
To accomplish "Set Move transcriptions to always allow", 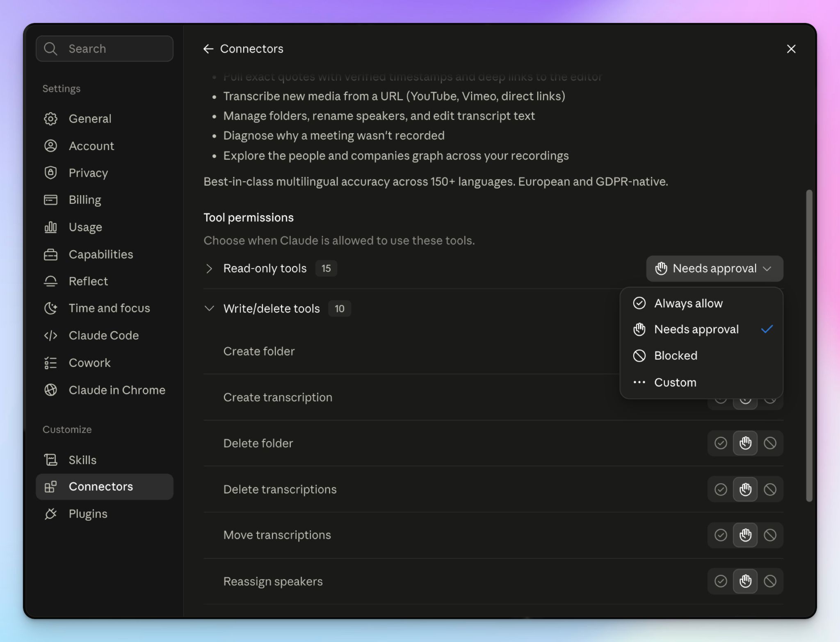I will tap(721, 535).
